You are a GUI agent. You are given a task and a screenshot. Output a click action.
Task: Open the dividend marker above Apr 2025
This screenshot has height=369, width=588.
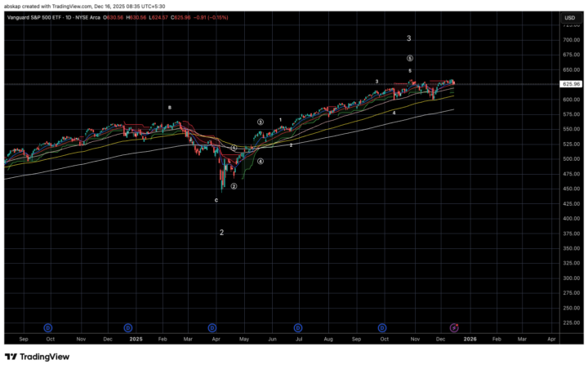click(x=212, y=328)
